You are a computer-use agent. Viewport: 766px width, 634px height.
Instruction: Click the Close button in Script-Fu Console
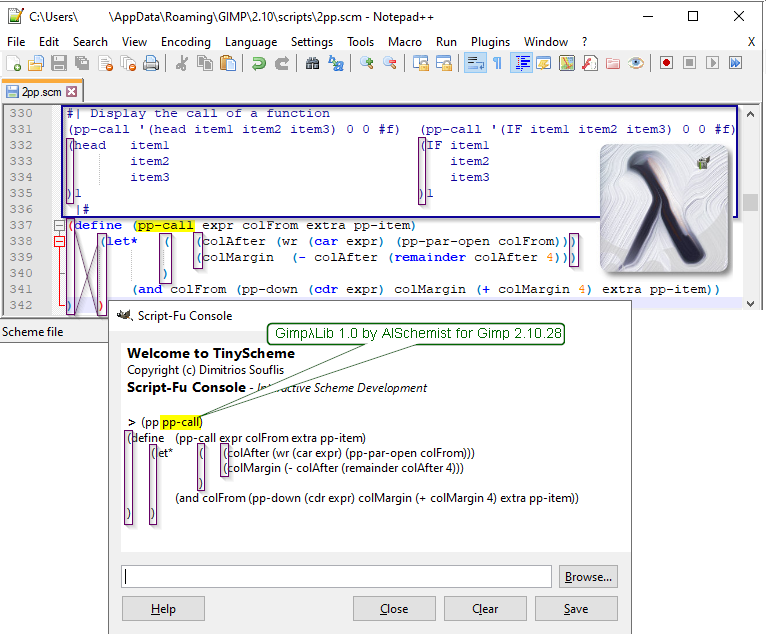point(394,609)
